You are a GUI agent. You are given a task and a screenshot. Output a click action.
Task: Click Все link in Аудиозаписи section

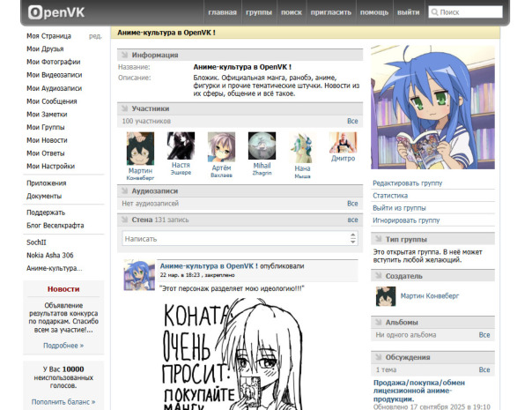[x=352, y=204]
